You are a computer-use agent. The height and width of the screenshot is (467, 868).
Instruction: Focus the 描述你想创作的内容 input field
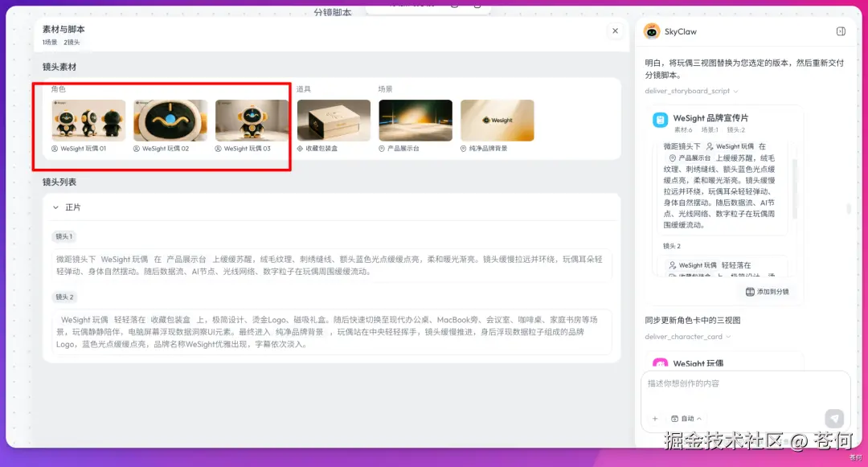745,383
